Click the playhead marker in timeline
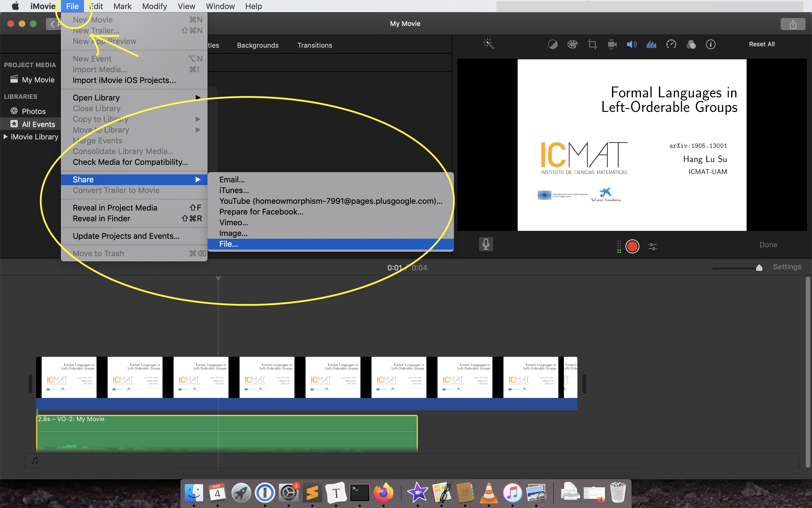This screenshot has width=812, height=508. 218,279
